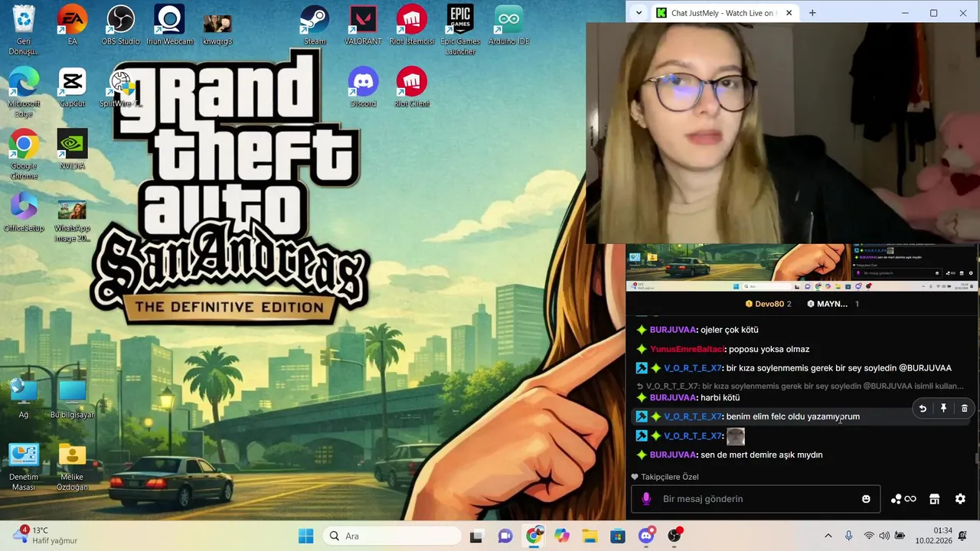Open OBS from the taskbar

coord(675,536)
